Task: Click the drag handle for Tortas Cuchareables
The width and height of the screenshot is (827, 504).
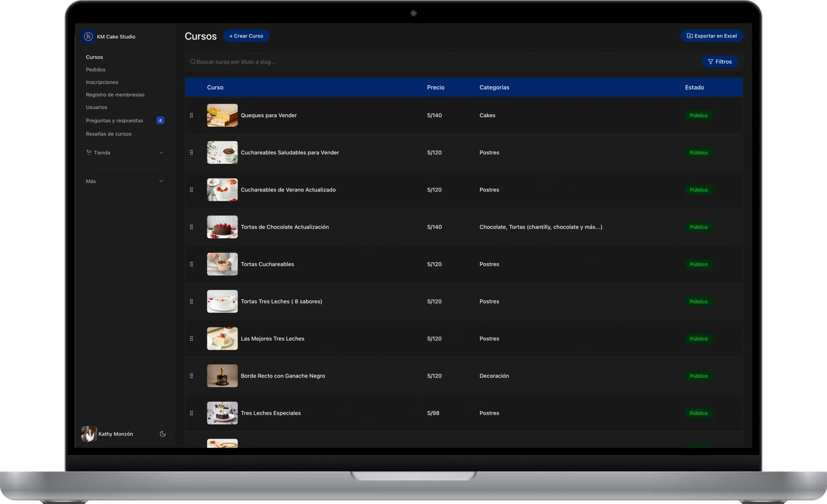Action: (191, 264)
